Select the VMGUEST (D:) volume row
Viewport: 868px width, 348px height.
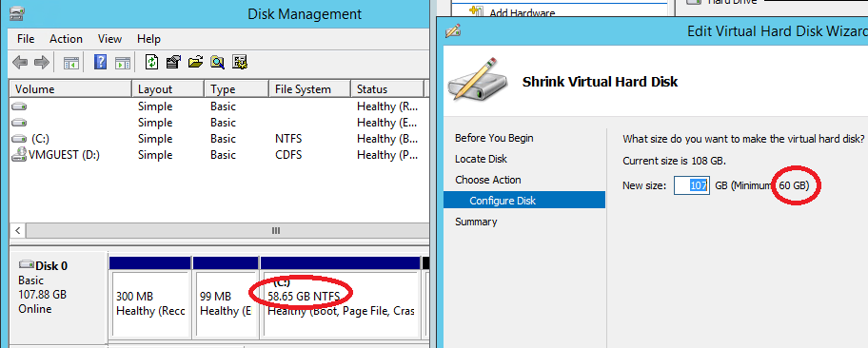218,155
